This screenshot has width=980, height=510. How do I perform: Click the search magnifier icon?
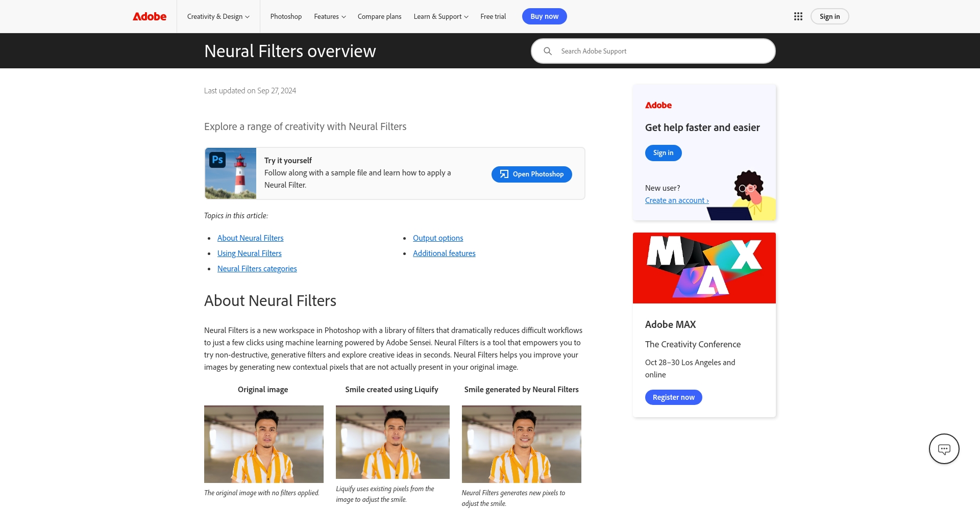coord(548,51)
